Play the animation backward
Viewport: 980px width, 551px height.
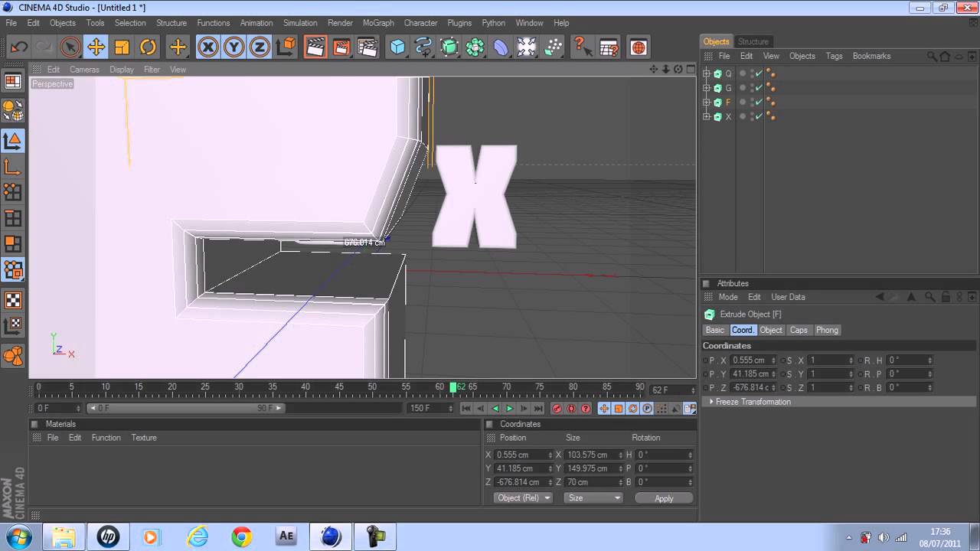(495, 409)
